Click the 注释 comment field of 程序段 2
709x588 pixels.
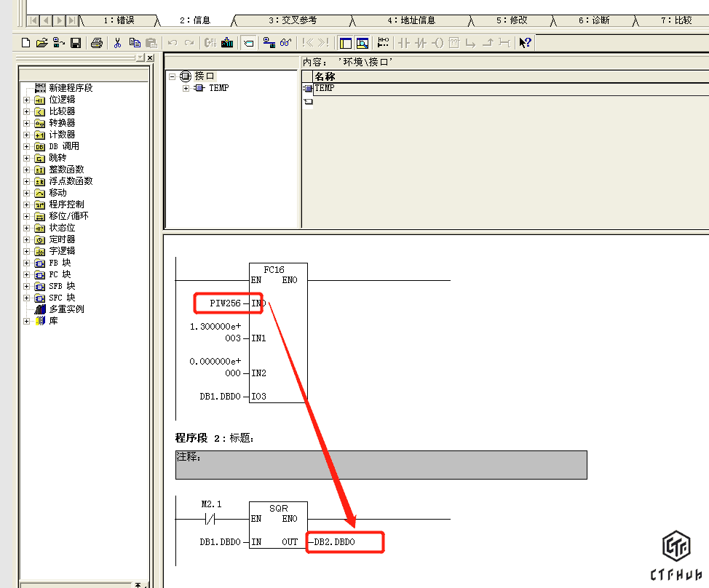(x=381, y=464)
